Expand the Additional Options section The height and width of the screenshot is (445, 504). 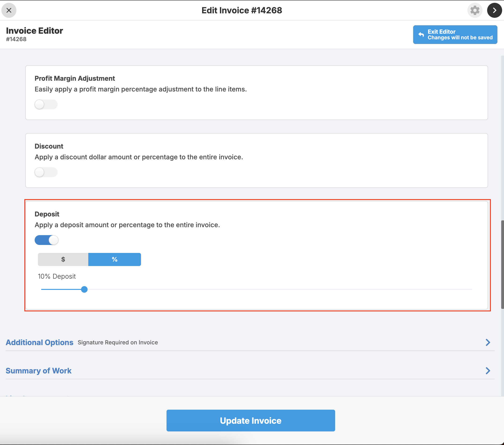250,342
